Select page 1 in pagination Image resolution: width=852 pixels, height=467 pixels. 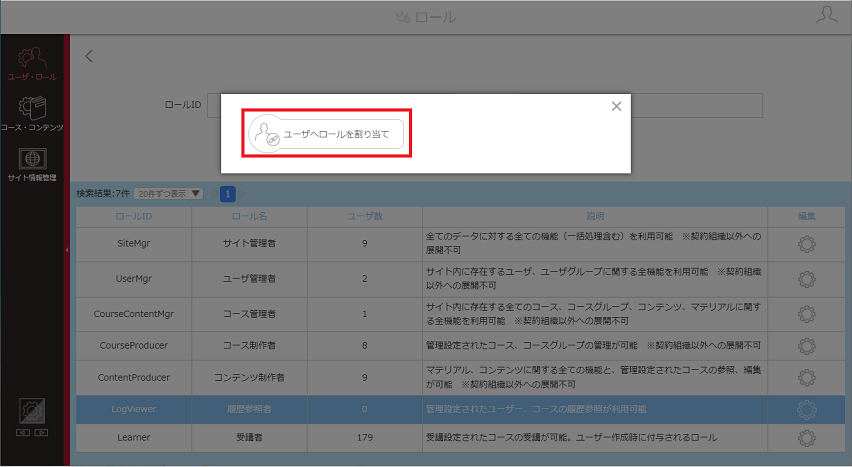pyautogui.click(x=228, y=194)
